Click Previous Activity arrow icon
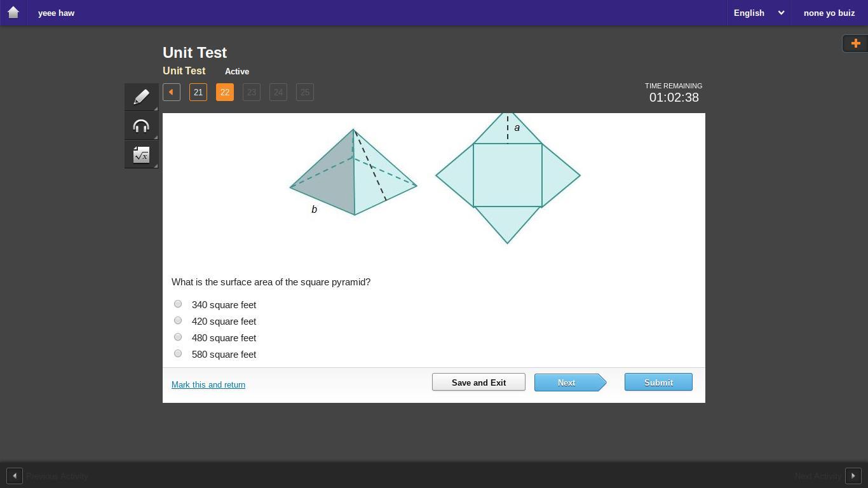Screen dimensions: 868x488 (x=15, y=475)
